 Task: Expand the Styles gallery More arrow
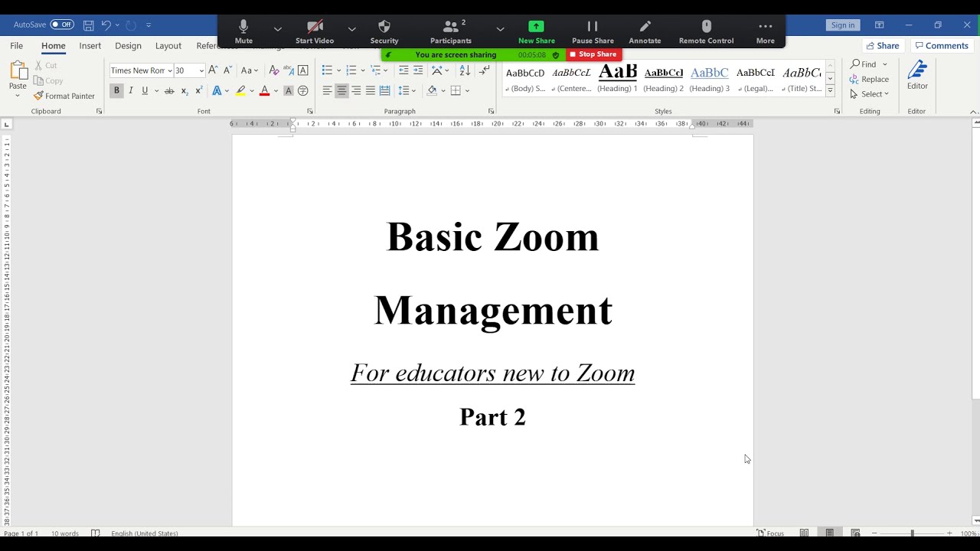[830, 90]
